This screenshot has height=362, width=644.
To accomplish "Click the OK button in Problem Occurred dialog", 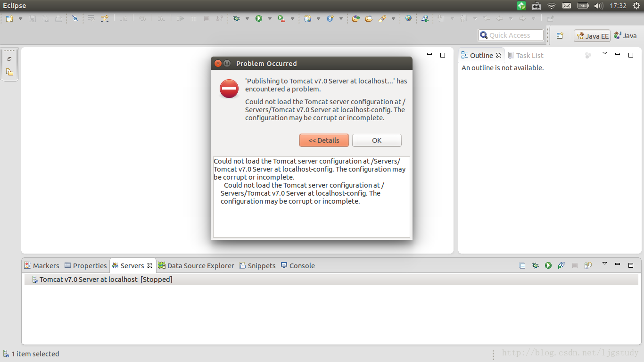I will 377,140.
